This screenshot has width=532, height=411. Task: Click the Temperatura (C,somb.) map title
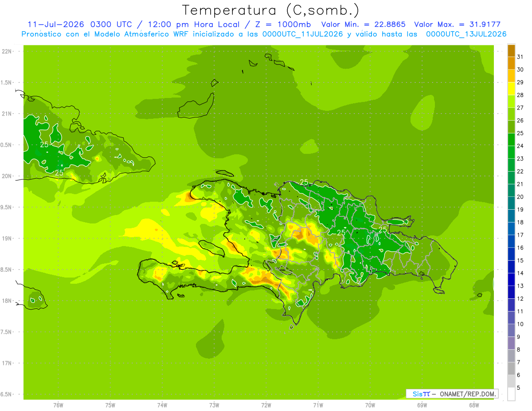click(270, 10)
